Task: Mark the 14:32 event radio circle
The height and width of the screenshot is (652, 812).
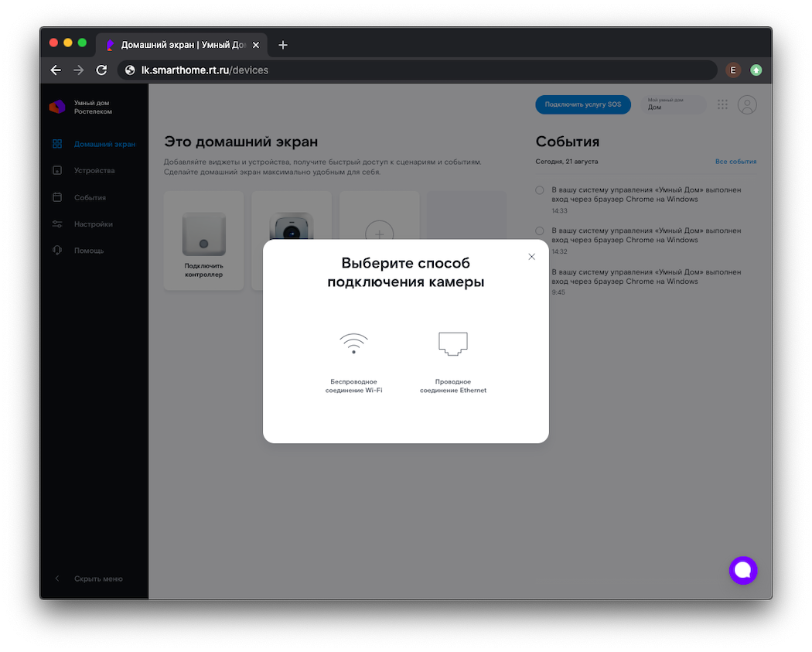Action: 540,230
